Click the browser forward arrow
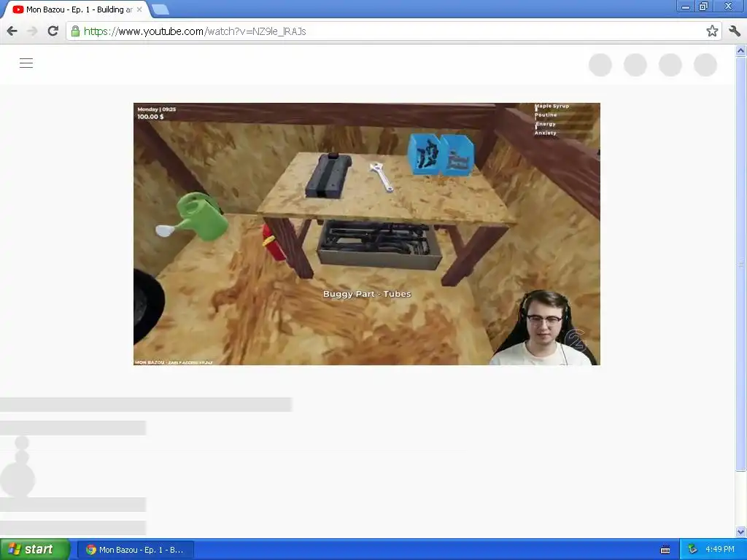747x560 pixels. 32,31
